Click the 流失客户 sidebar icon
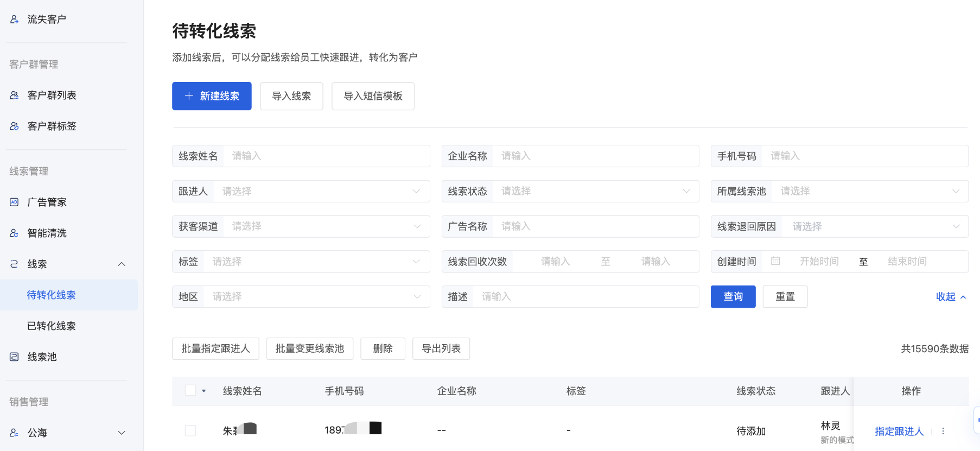The width and height of the screenshot is (980, 451). click(x=15, y=20)
